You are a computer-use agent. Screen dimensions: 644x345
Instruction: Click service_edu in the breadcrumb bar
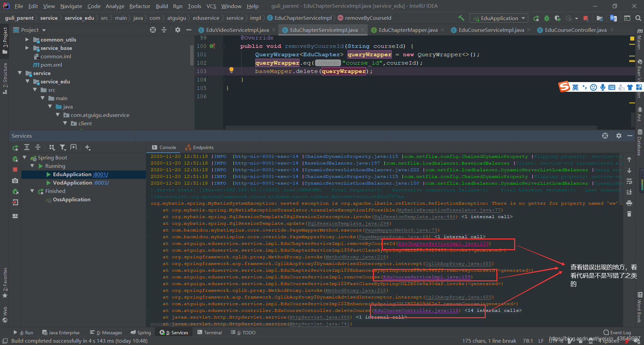[x=79, y=18]
